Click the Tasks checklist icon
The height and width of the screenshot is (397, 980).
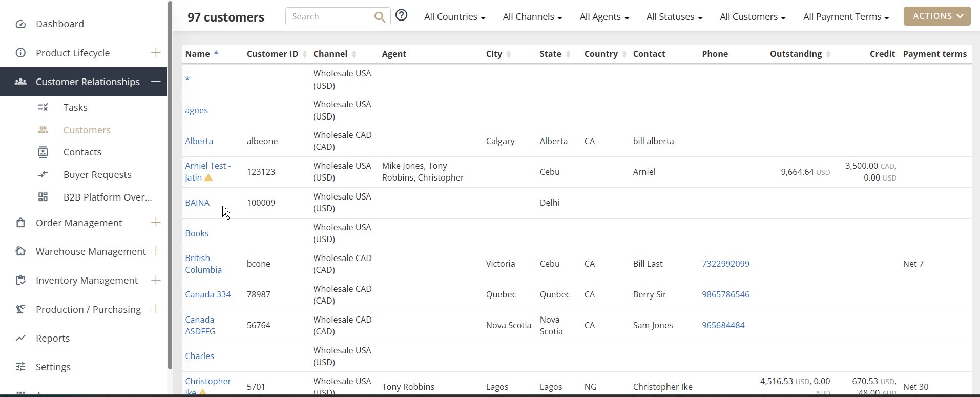pos(43,107)
